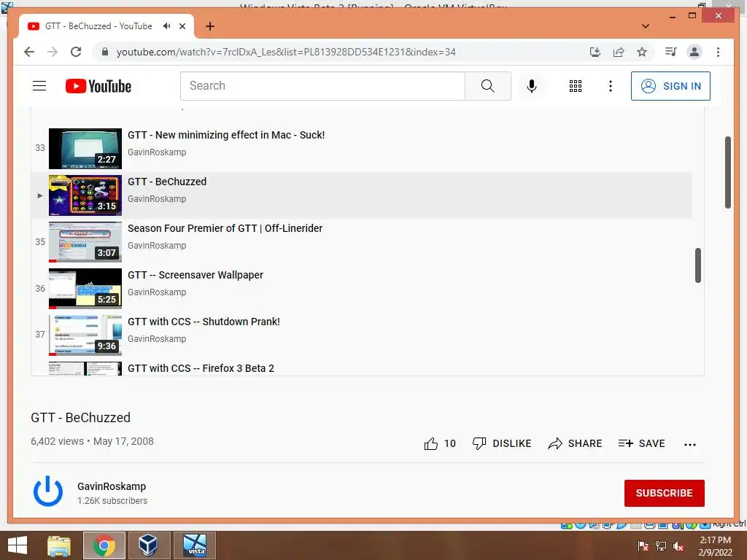Save video to a playlist
747x560 pixels.
tap(641, 444)
